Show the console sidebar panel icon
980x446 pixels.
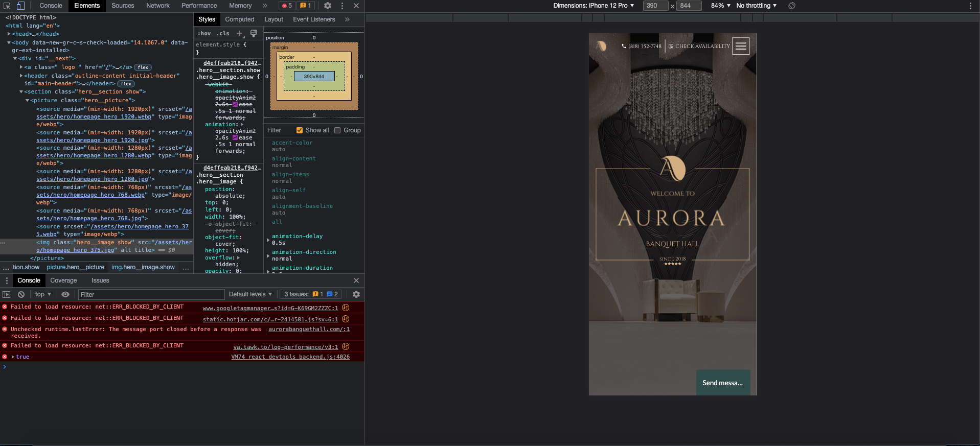tap(7, 294)
